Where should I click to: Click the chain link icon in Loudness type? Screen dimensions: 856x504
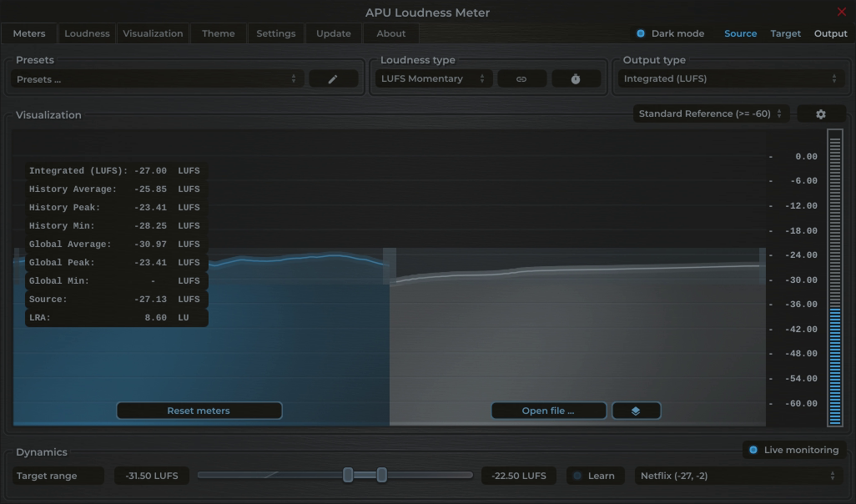coord(521,78)
